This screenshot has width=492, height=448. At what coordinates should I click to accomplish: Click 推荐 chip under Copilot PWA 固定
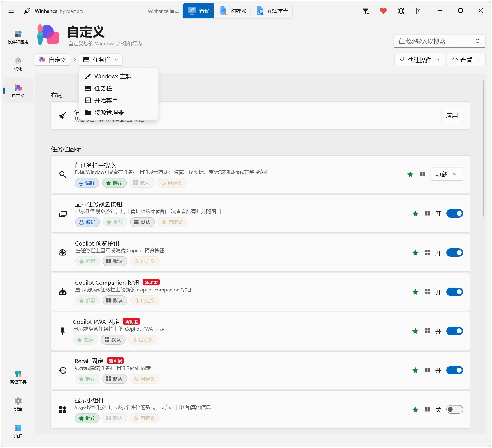[x=85, y=340]
